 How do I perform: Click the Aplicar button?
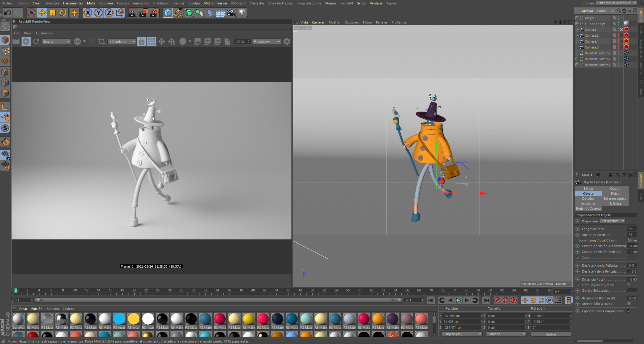pos(551,334)
